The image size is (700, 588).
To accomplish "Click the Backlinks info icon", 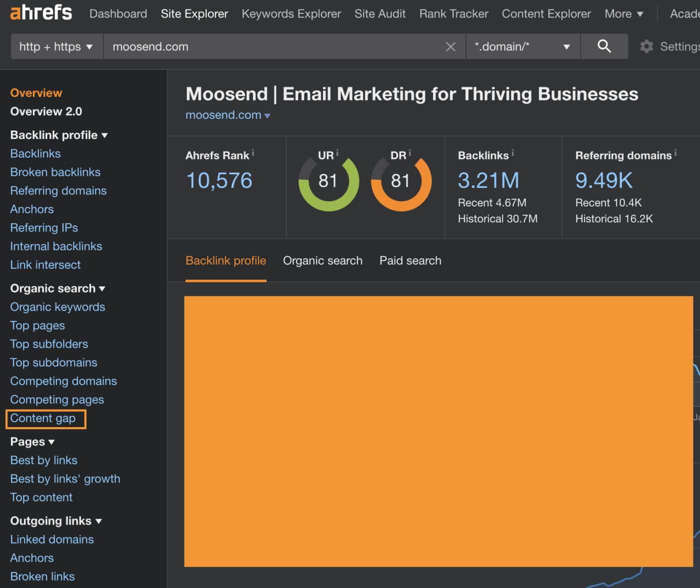I will [x=512, y=153].
